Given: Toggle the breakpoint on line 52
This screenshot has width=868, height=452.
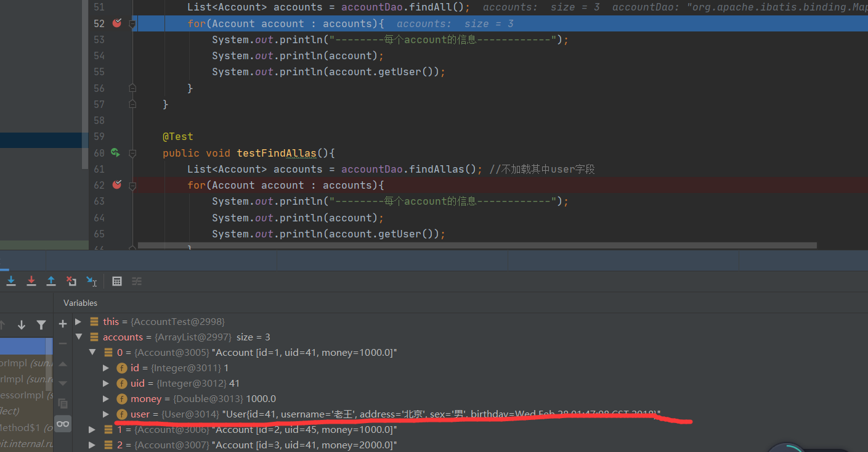Looking at the screenshot, I should point(117,23).
